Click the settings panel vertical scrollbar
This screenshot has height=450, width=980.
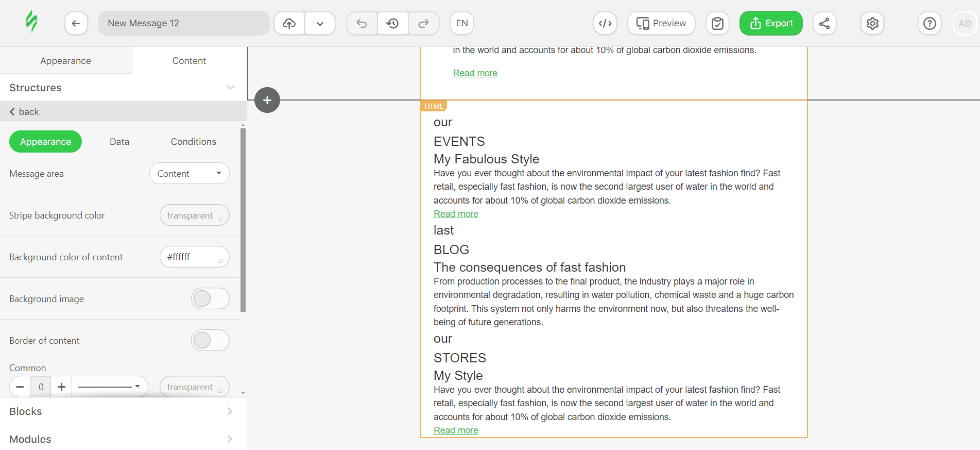(243, 220)
